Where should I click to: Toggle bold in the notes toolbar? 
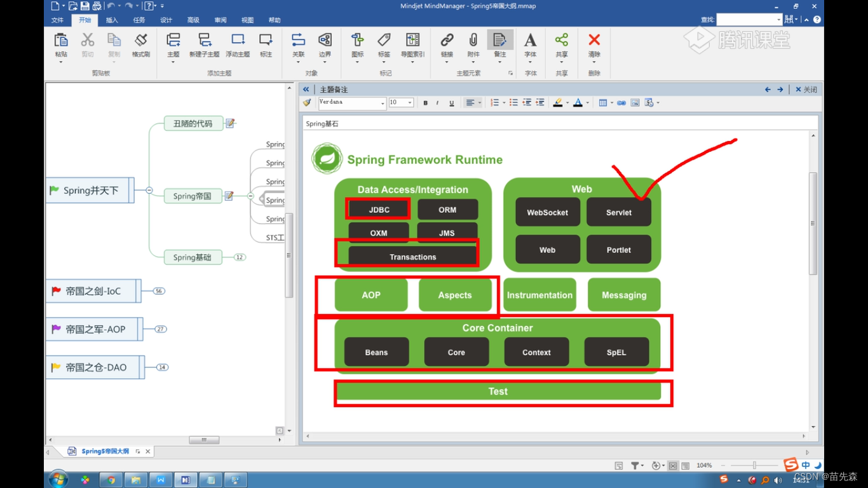426,103
